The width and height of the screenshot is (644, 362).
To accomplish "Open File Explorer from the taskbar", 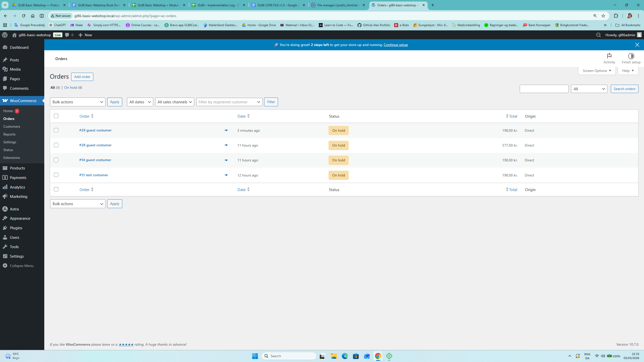I will point(334,356).
